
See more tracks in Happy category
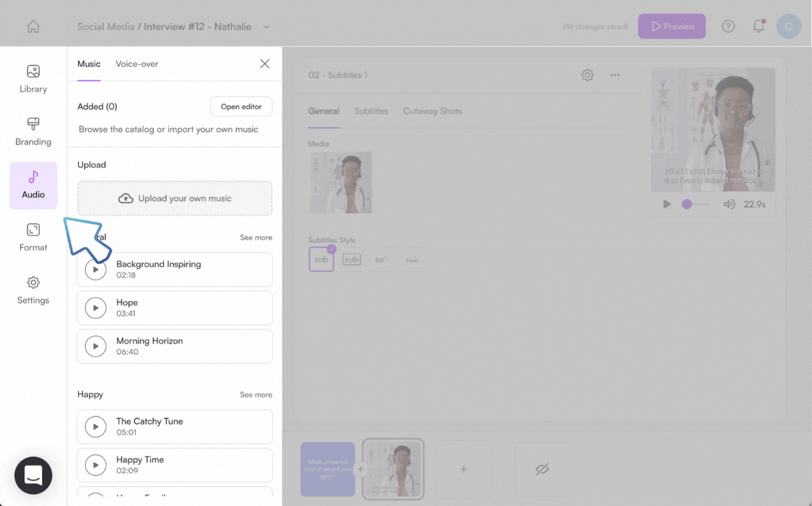point(256,394)
